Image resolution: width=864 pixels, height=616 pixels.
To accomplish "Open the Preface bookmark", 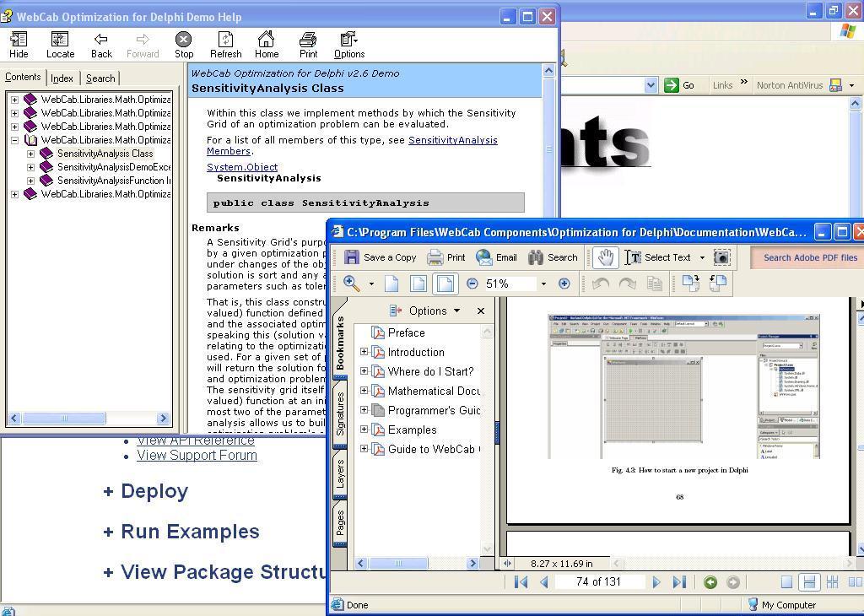I will tap(406, 332).
